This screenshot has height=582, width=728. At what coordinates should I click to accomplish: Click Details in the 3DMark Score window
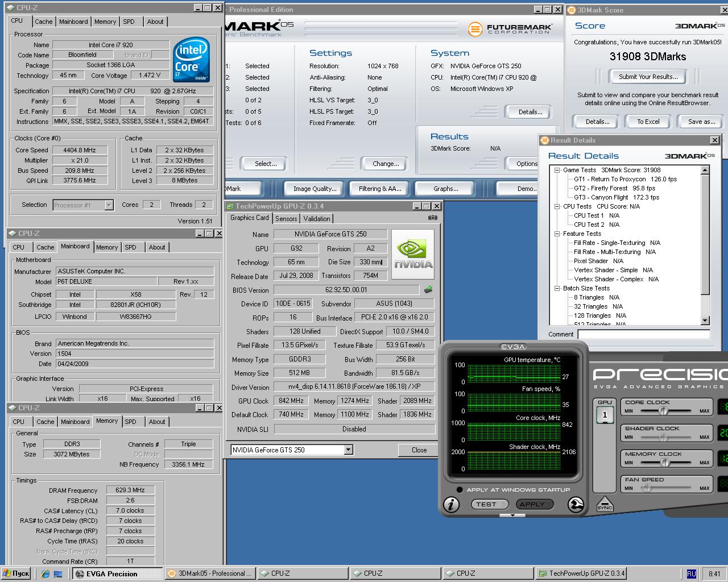597,122
